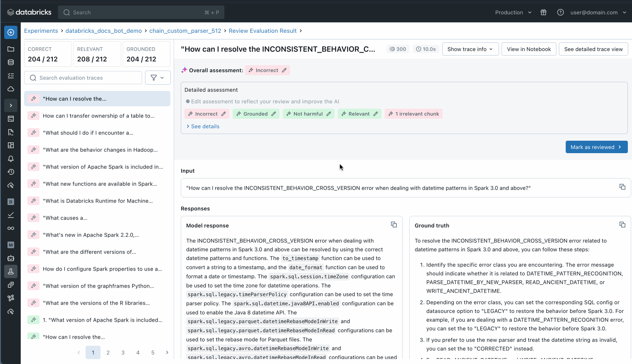Edit the Relevant assessment tag

(376, 114)
